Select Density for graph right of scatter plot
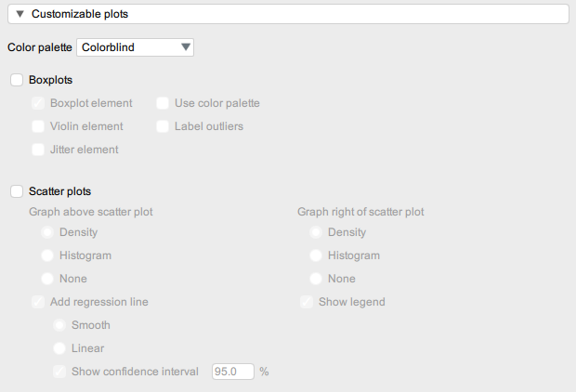Screen dimensions: 576x392 pyautogui.click(x=316, y=232)
